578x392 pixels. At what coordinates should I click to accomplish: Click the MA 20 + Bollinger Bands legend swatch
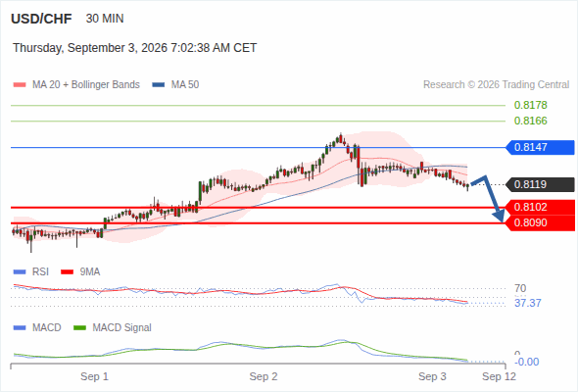point(20,85)
